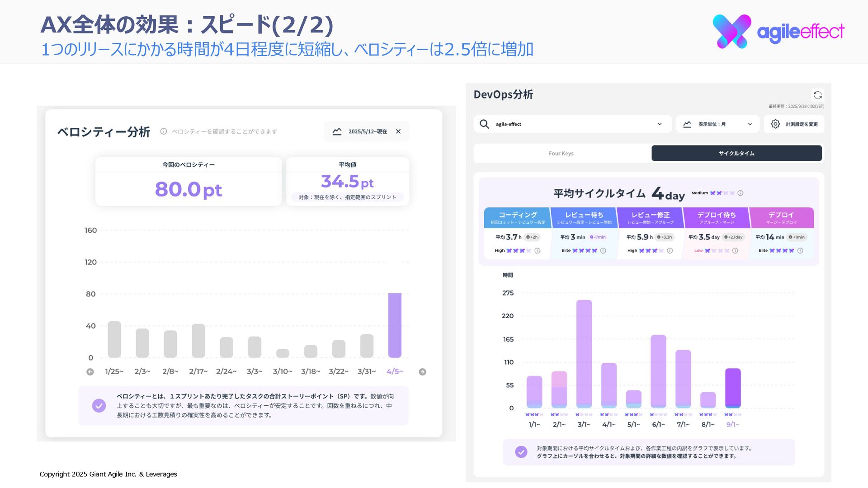Image resolution: width=868 pixels, height=488 pixels.
Task: Click the measurement settings gear icon
Action: (775, 124)
